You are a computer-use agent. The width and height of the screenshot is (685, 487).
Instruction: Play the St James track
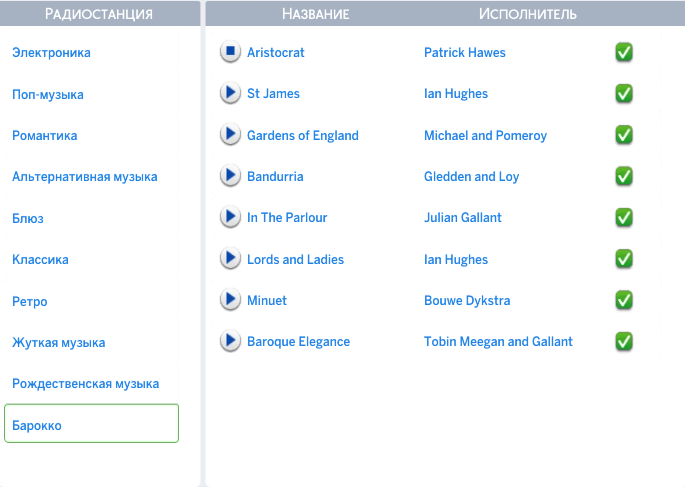[x=230, y=93]
